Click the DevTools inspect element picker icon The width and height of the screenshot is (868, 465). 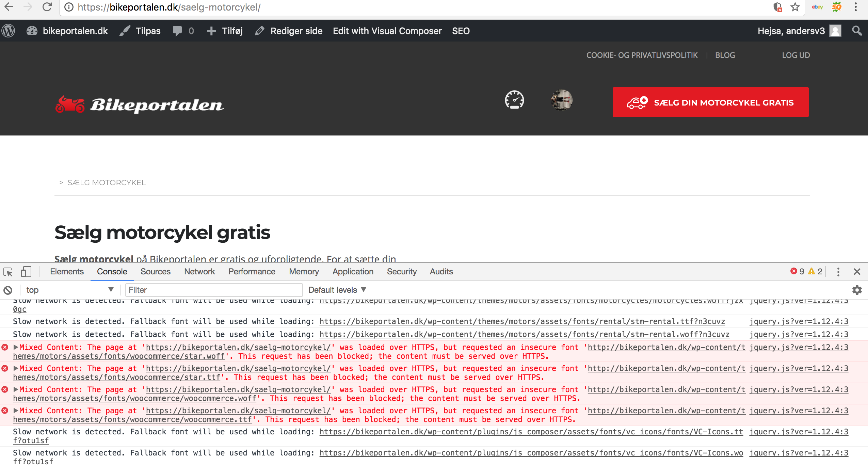coord(8,272)
